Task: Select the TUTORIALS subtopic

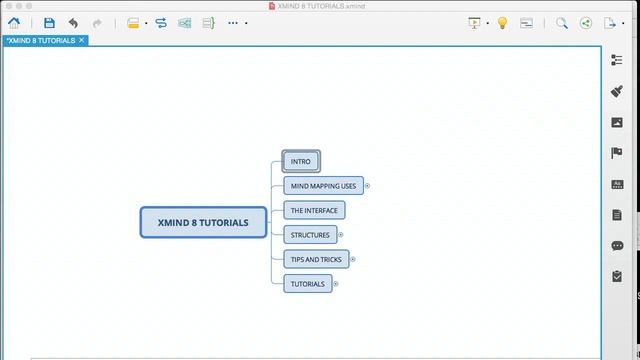Action: [308, 284]
